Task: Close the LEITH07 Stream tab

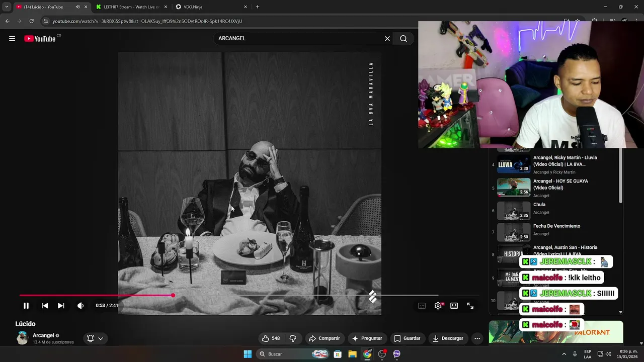Action: click(x=166, y=7)
